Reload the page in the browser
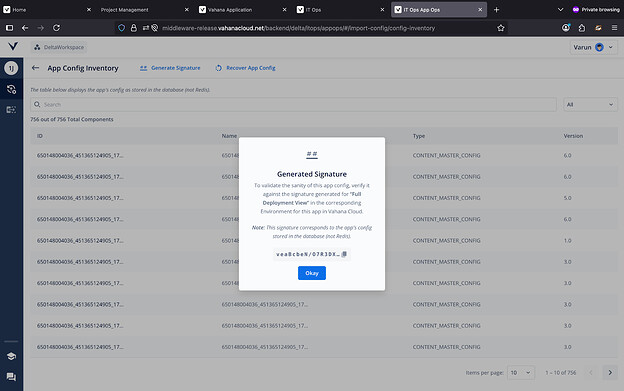The image size is (624, 391). coord(57,28)
